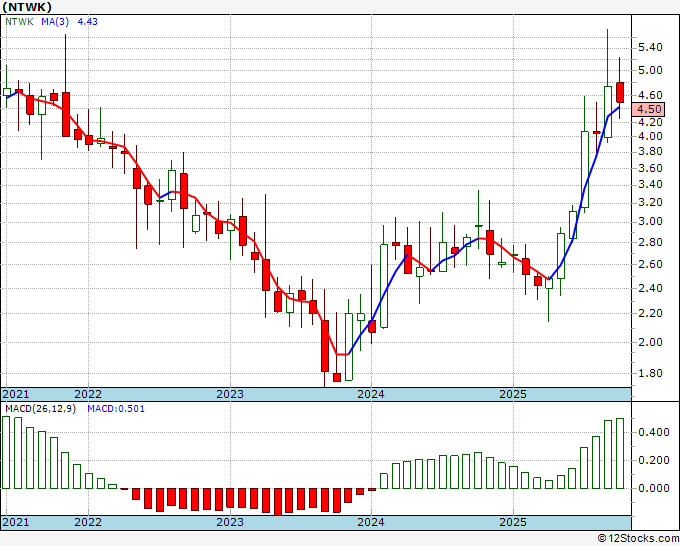The height and width of the screenshot is (546, 680).
Task: Click the 2021 label on MACD timeline
Action: tap(17, 523)
